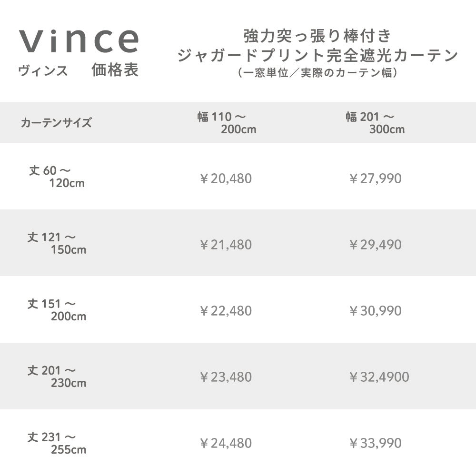Select the ¥27,990 price cell
Screen dimensions: 476x476
pos(375,179)
